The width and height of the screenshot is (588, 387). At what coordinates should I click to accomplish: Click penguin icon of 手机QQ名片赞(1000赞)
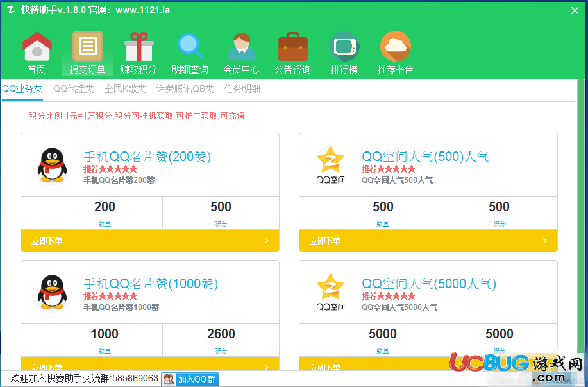coord(52,293)
